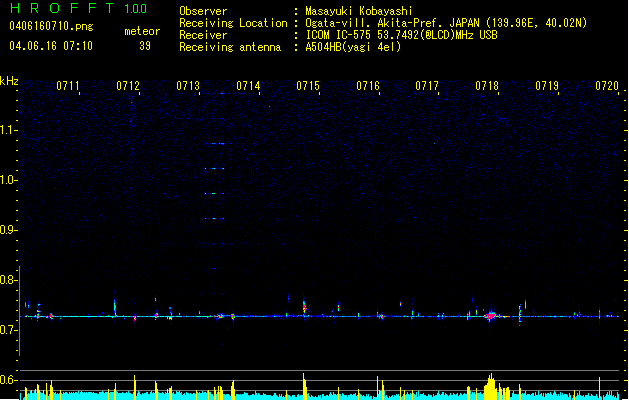Click time marker 0716
The image size is (629, 400).
point(368,86)
